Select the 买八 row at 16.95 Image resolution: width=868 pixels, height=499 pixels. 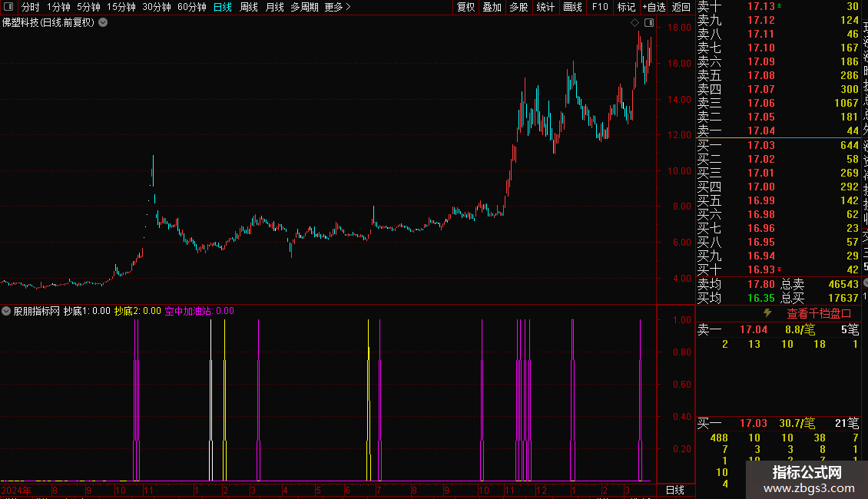[x=778, y=242]
